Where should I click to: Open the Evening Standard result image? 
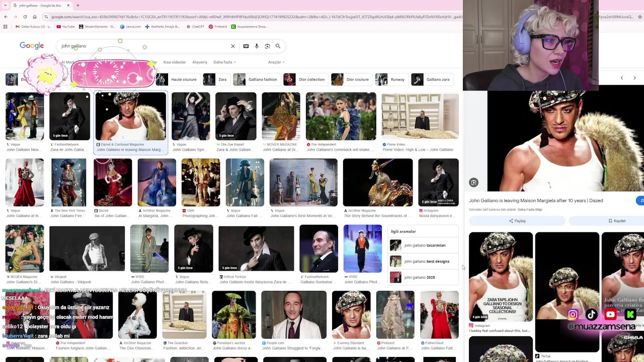pos(351,315)
